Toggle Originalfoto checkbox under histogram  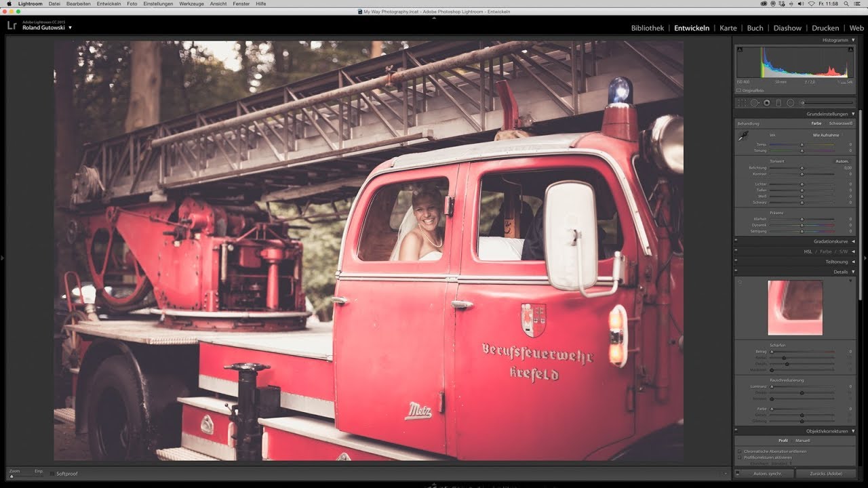[738, 90]
